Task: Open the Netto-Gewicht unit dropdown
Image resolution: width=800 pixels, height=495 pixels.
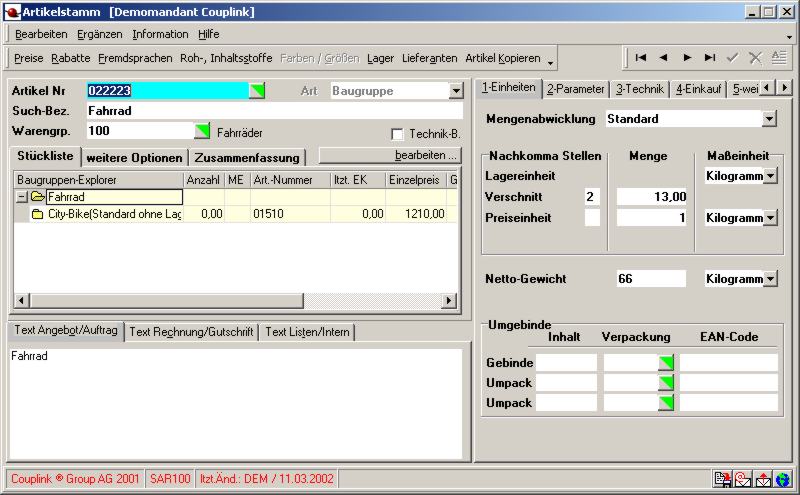Action: (771, 278)
